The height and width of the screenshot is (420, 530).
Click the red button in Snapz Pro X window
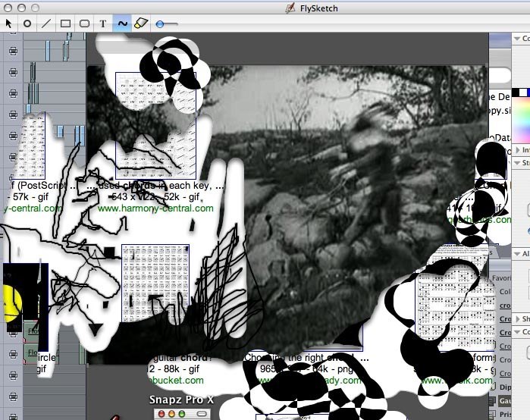pyautogui.click(x=162, y=414)
